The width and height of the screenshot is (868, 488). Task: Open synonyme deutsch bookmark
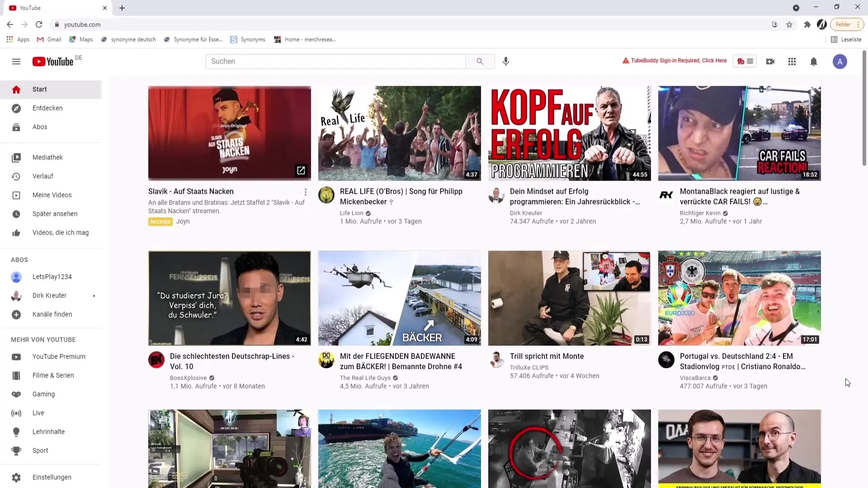point(128,39)
